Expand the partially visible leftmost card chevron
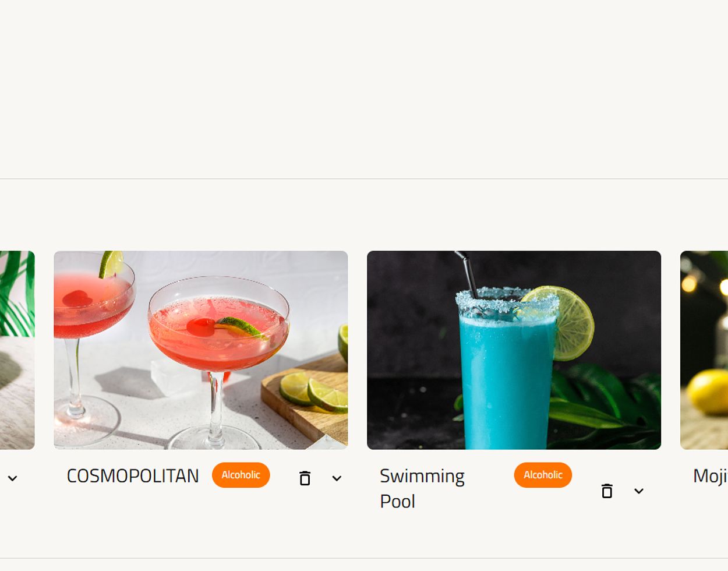The width and height of the screenshot is (728, 571). click(x=12, y=478)
